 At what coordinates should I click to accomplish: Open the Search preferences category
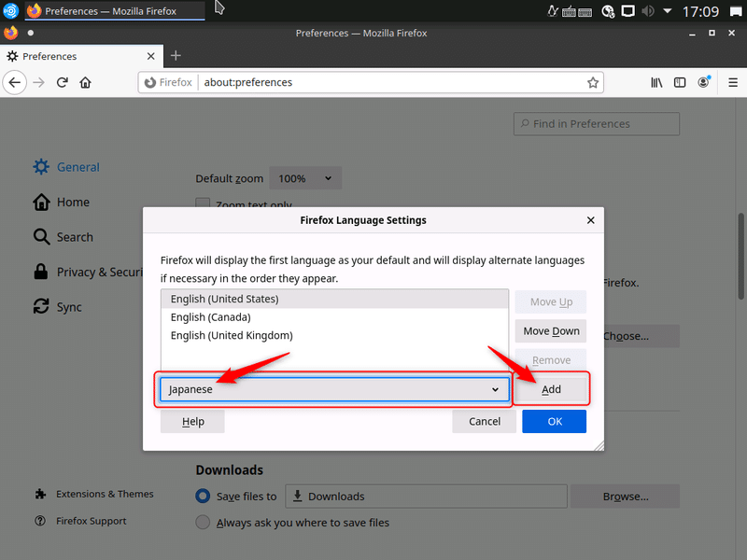63,237
